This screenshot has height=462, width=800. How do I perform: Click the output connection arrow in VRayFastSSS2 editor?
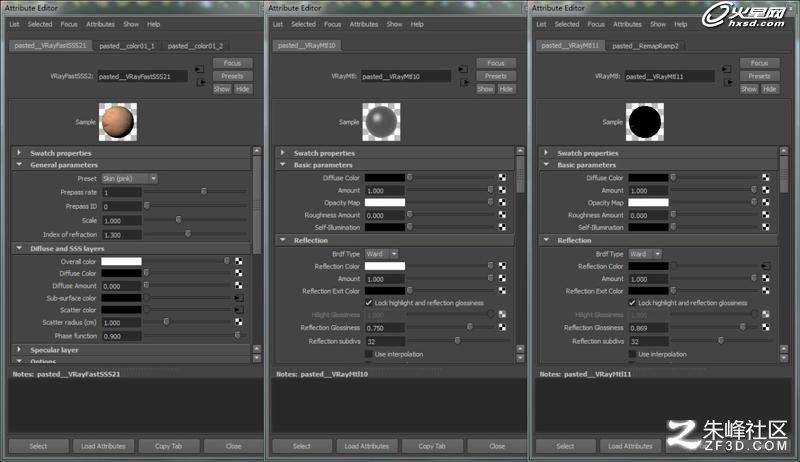(201, 82)
